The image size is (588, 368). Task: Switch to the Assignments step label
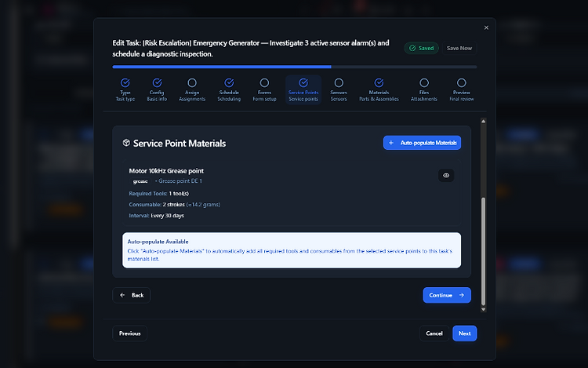pyautogui.click(x=192, y=99)
